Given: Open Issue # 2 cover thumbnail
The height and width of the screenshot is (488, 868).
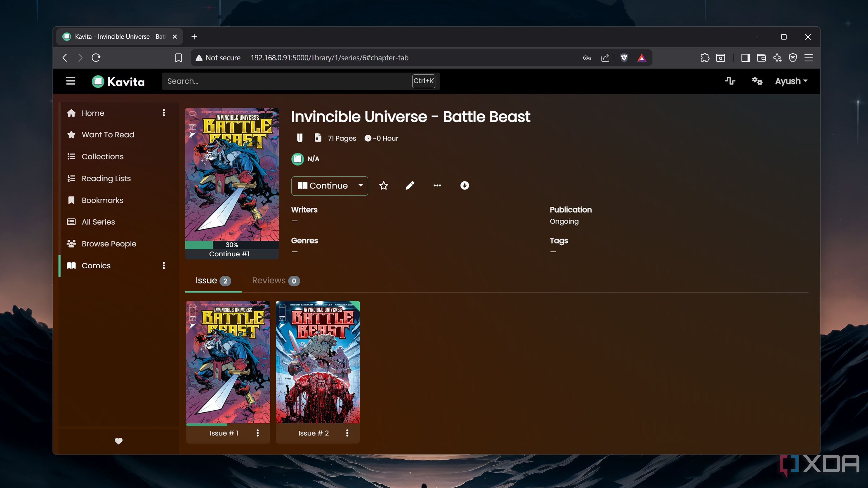Looking at the screenshot, I should tap(318, 362).
